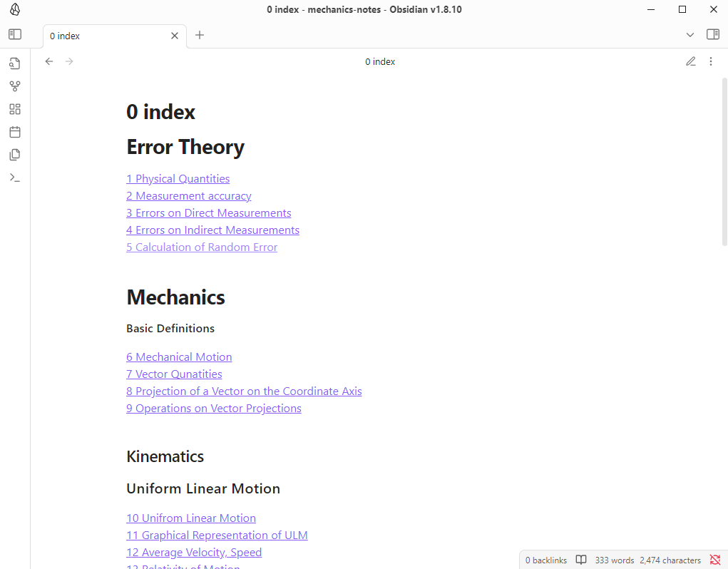The height and width of the screenshot is (569, 728).
Task: Click the insert template icon
Action: (15, 155)
